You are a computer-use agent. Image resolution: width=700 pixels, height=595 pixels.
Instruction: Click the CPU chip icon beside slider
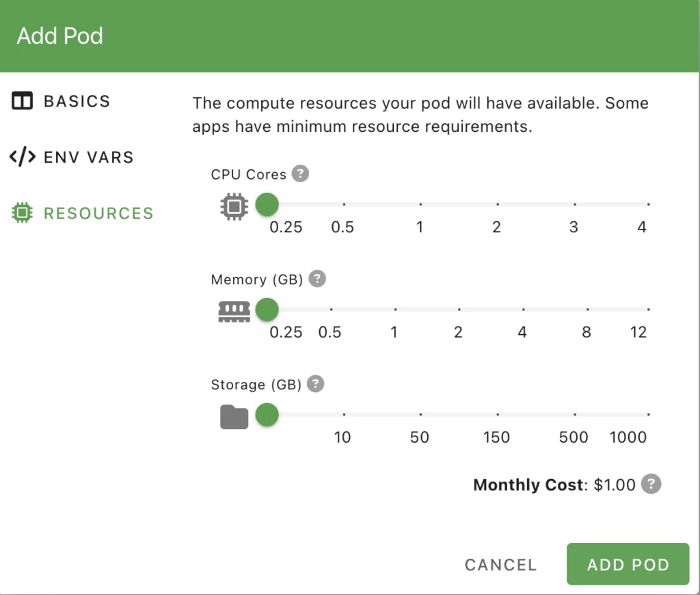tap(234, 206)
